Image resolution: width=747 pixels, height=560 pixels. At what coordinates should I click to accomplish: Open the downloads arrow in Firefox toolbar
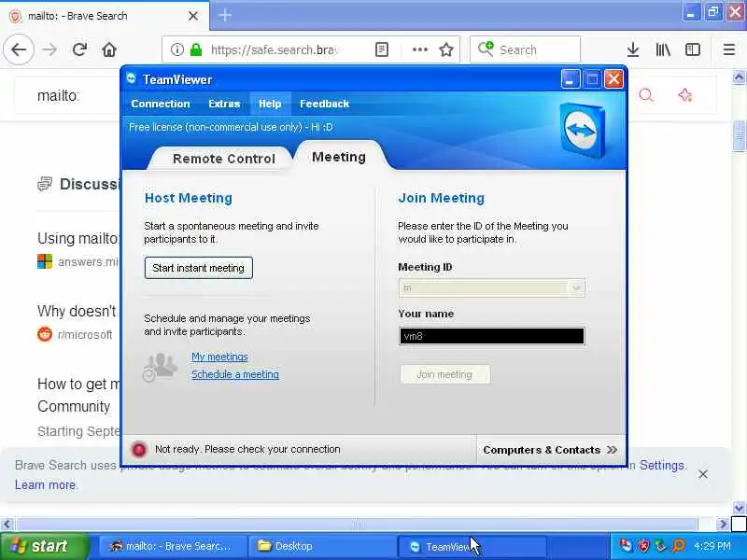point(633,49)
